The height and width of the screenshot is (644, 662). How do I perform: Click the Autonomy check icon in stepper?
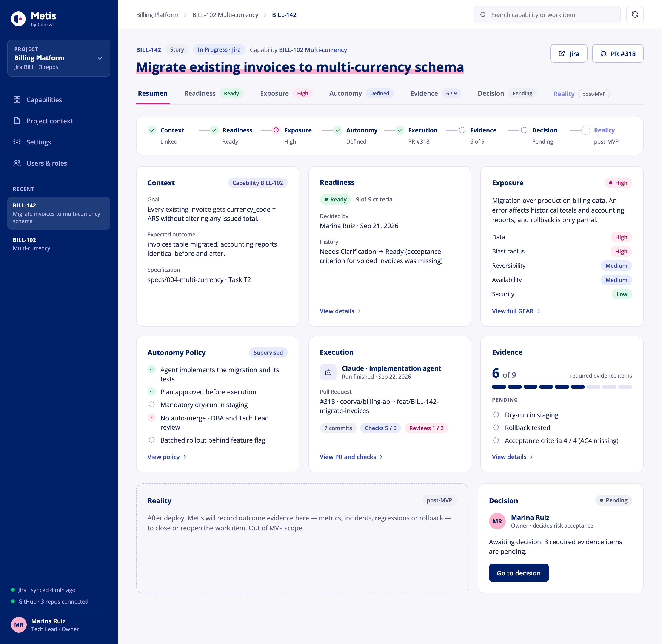tap(338, 130)
